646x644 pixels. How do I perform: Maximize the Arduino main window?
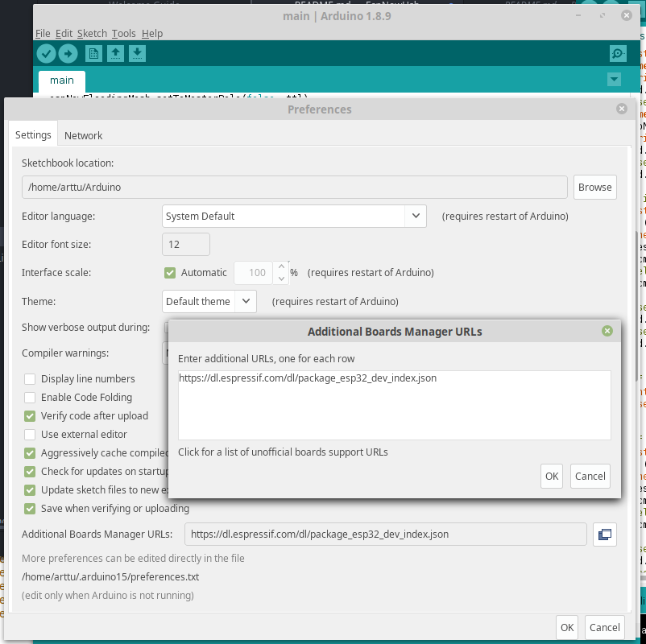pos(603,15)
